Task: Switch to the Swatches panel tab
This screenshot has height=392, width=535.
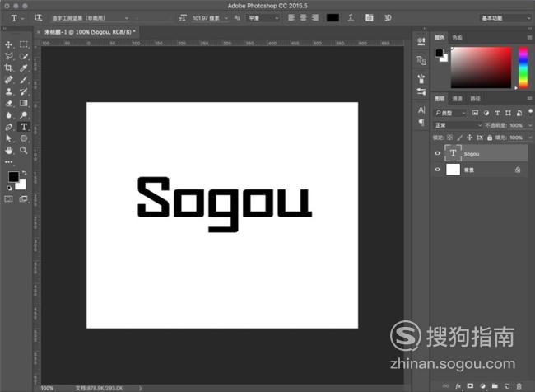Action: [x=457, y=38]
